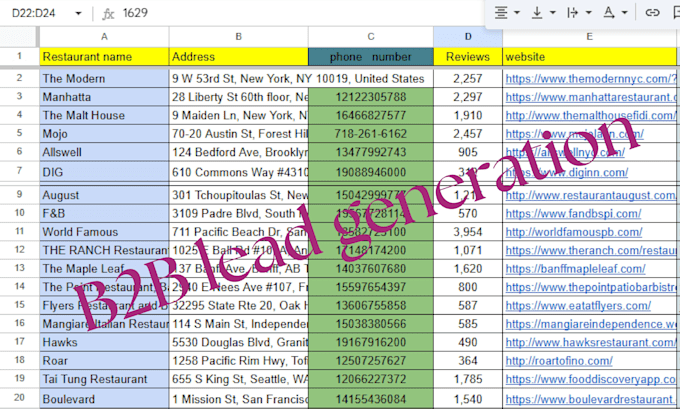Open the roartofino.com link

pos(559,361)
